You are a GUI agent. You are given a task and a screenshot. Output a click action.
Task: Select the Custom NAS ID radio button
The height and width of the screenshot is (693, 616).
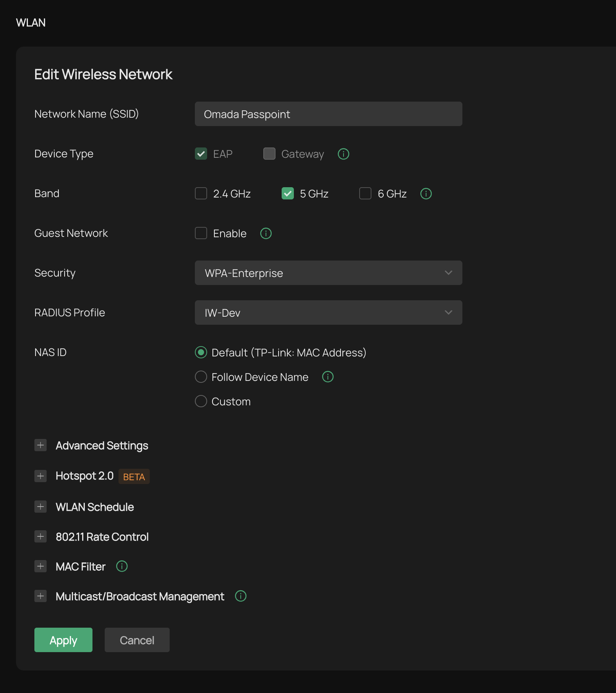pyautogui.click(x=201, y=401)
